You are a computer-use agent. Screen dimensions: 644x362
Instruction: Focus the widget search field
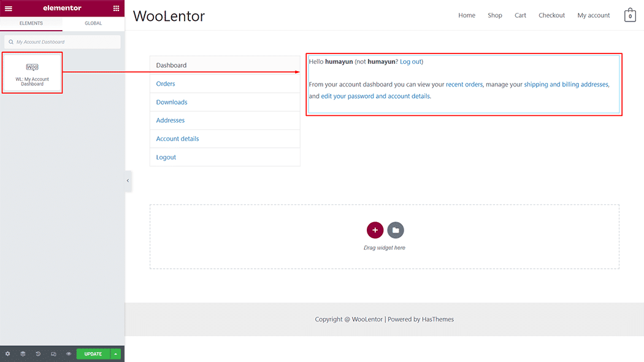[x=63, y=42]
